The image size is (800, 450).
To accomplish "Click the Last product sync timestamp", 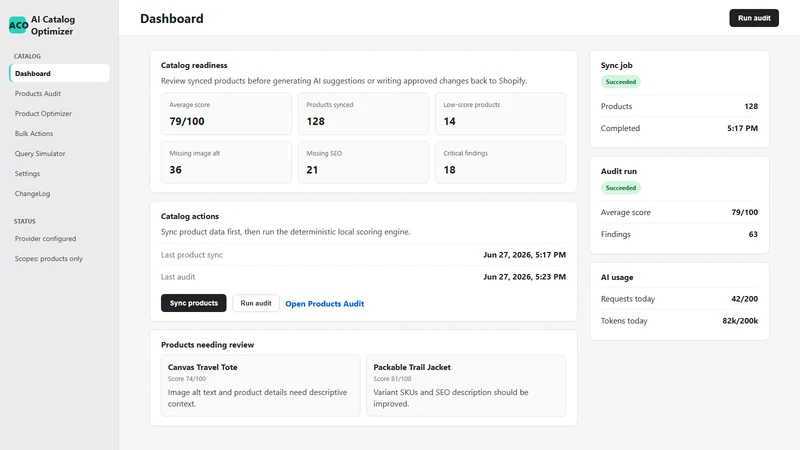I will (524, 255).
